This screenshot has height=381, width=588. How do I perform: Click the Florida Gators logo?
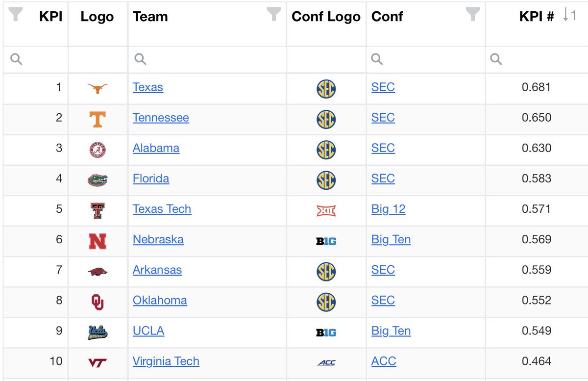point(98,179)
